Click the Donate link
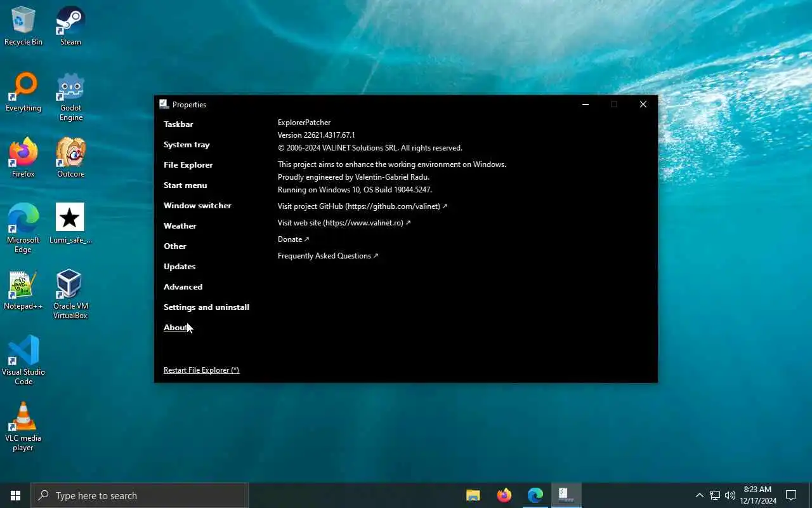 click(x=293, y=239)
